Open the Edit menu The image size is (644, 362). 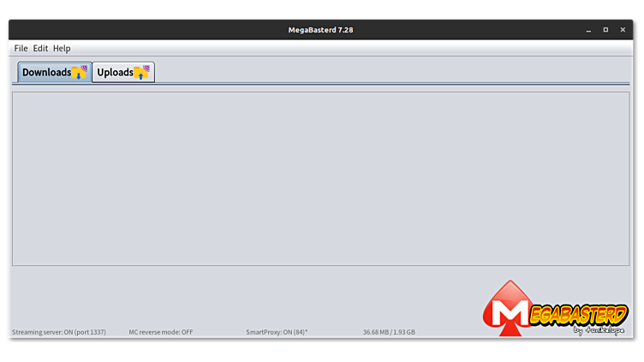click(40, 49)
